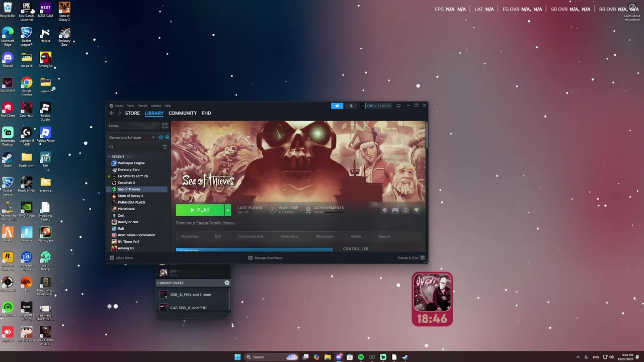Open the Guides link
The height and width of the screenshot is (362, 644).
pos(356,236)
